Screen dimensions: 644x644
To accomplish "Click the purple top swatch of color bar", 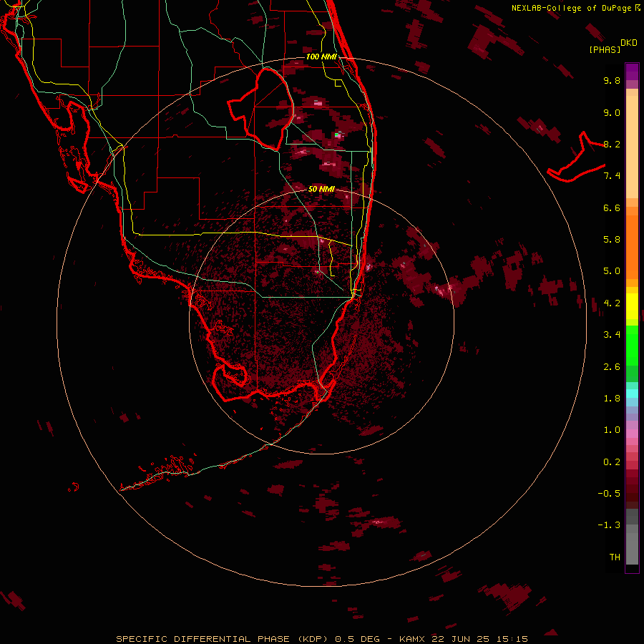I will [632, 72].
